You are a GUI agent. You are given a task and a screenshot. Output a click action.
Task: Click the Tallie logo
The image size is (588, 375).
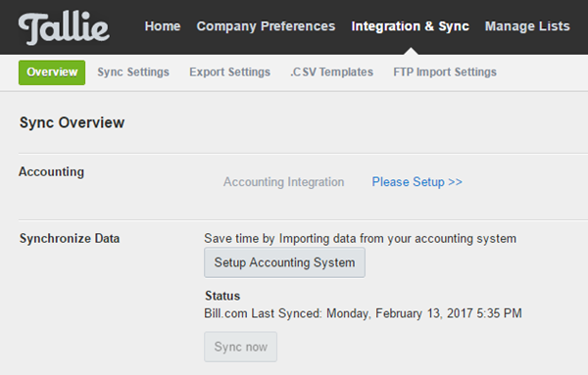click(64, 28)
